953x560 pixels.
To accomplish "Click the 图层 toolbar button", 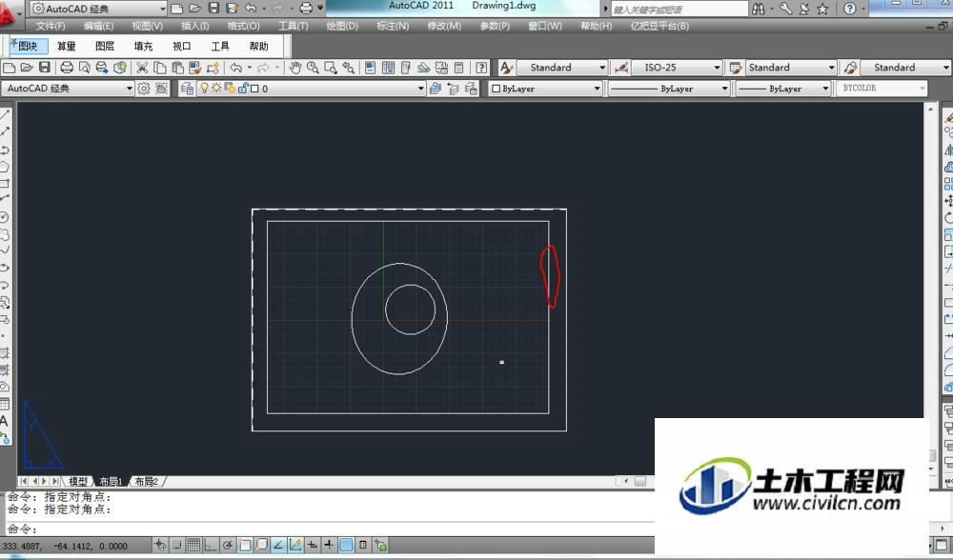I will click(x=105, y=46).
